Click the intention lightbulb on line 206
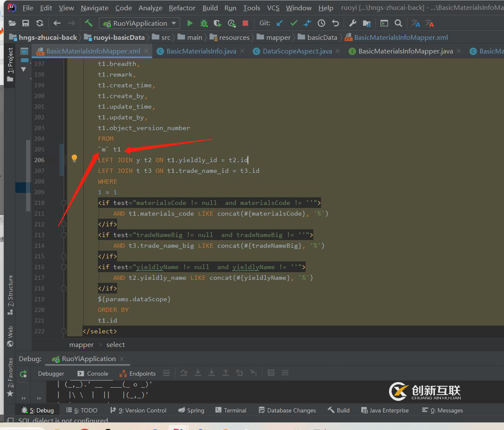504x430 pixels. pyautogui.click(x=74, y=158)
